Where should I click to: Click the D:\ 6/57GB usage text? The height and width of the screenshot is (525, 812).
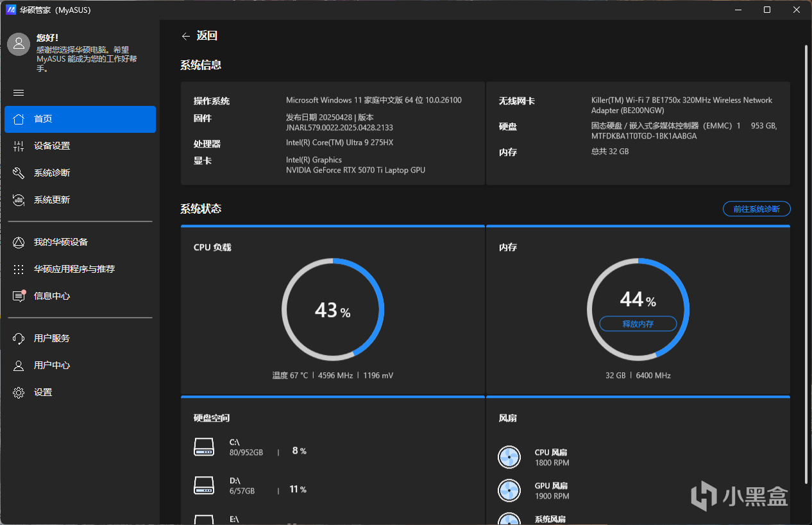click(x=242, y=486)
